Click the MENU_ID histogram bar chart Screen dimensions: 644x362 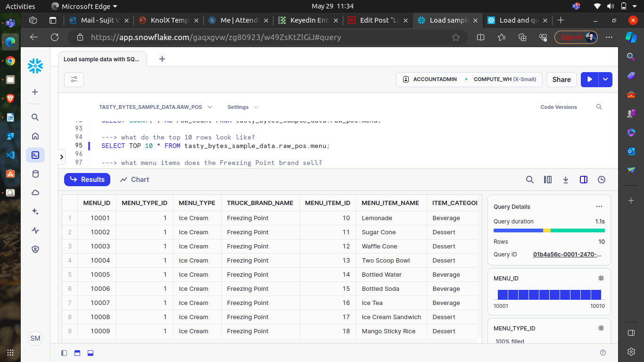tap(549, 295)
